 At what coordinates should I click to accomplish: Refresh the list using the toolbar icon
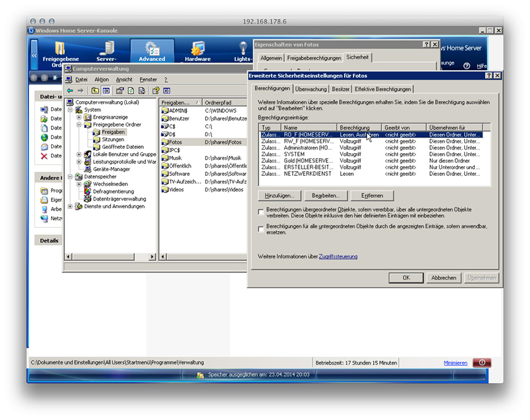[x=131, y=91]
